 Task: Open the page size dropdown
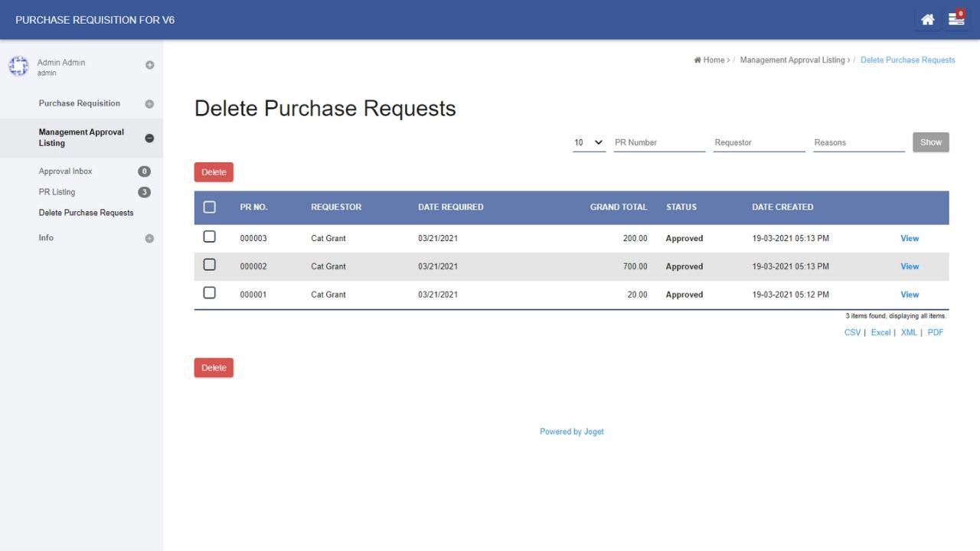589,142
